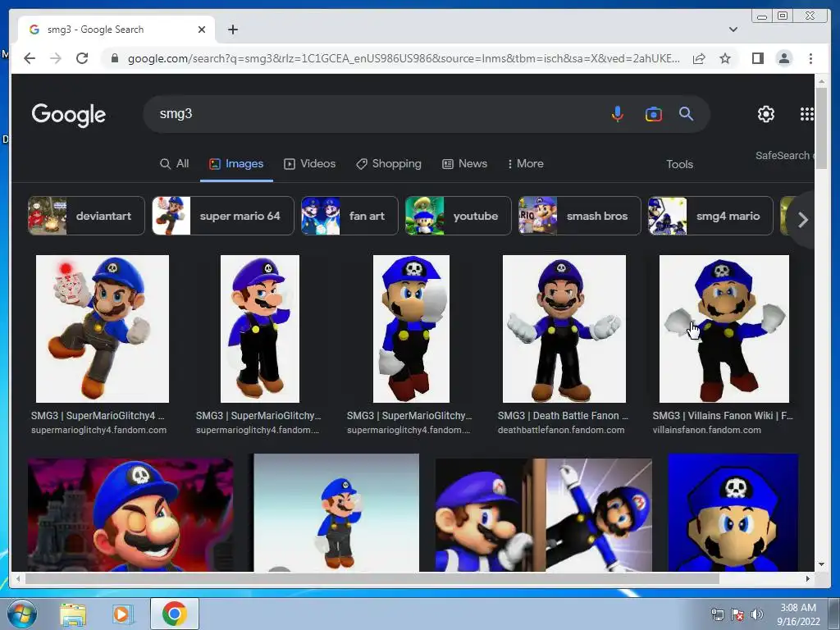Switch to the News tab

pos(464,164)
